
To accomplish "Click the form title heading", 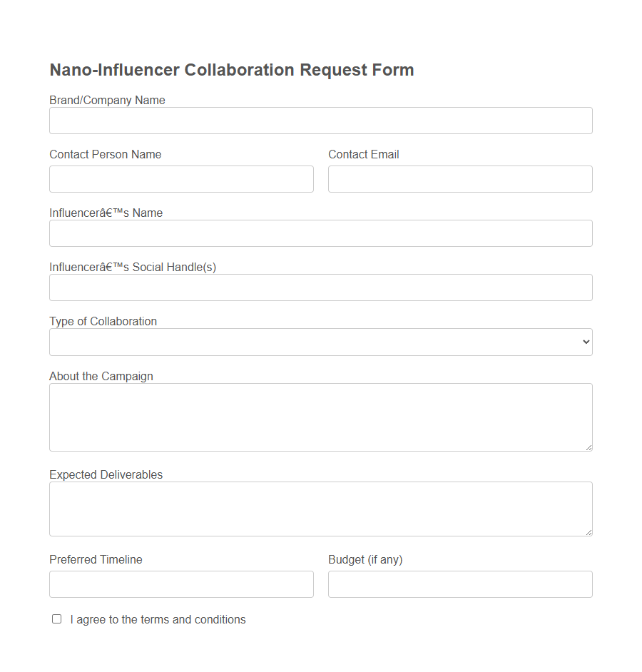I will (x=231, y=69).
